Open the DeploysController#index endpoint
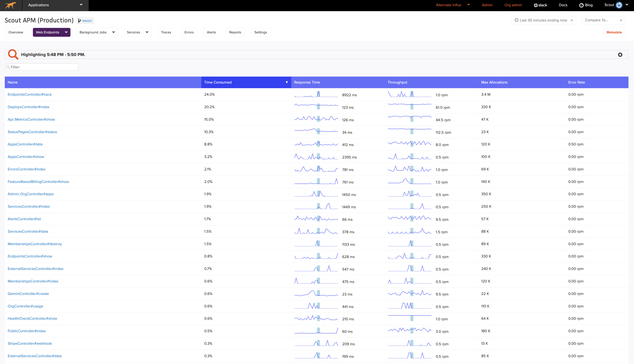Screen dimensions: 634x364 (x=29, y=107)
